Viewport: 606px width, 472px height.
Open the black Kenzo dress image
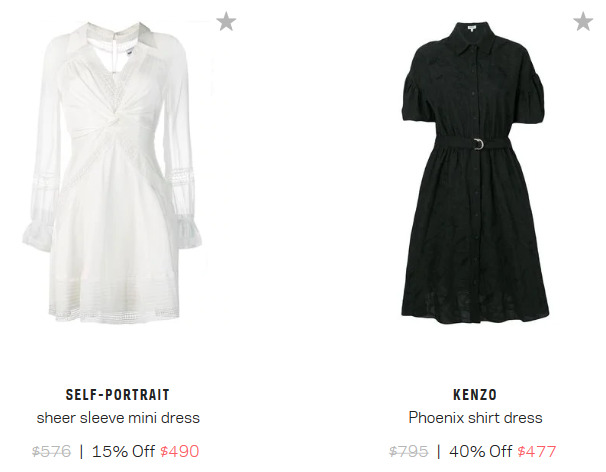point(475,170)
